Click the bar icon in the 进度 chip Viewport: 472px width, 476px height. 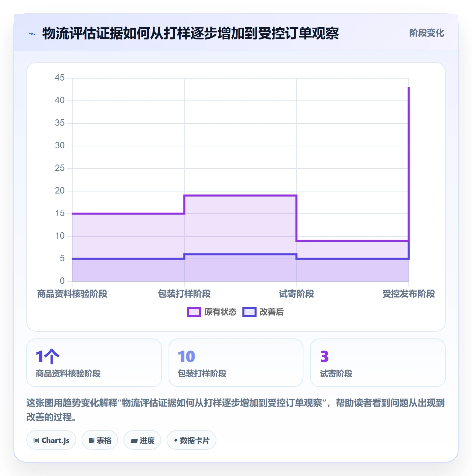pos(134,441)
